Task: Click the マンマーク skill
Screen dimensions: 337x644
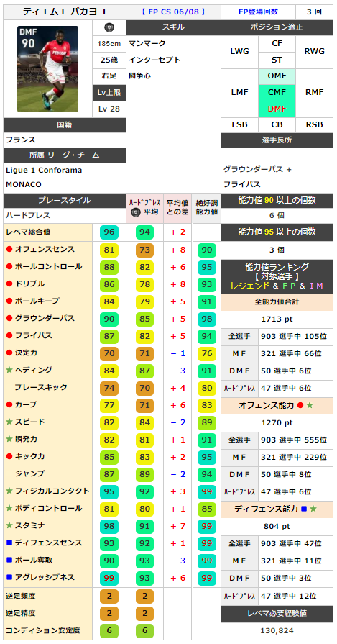Action: point(147,43)
